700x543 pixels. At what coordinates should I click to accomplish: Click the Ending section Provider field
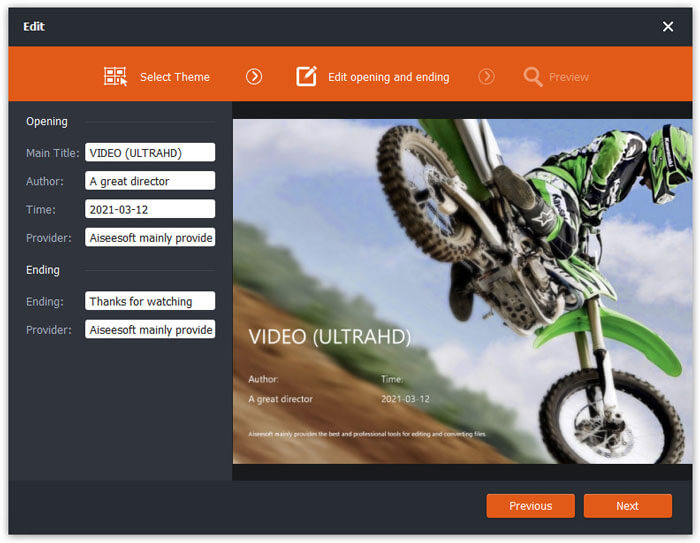click(150, 329)
